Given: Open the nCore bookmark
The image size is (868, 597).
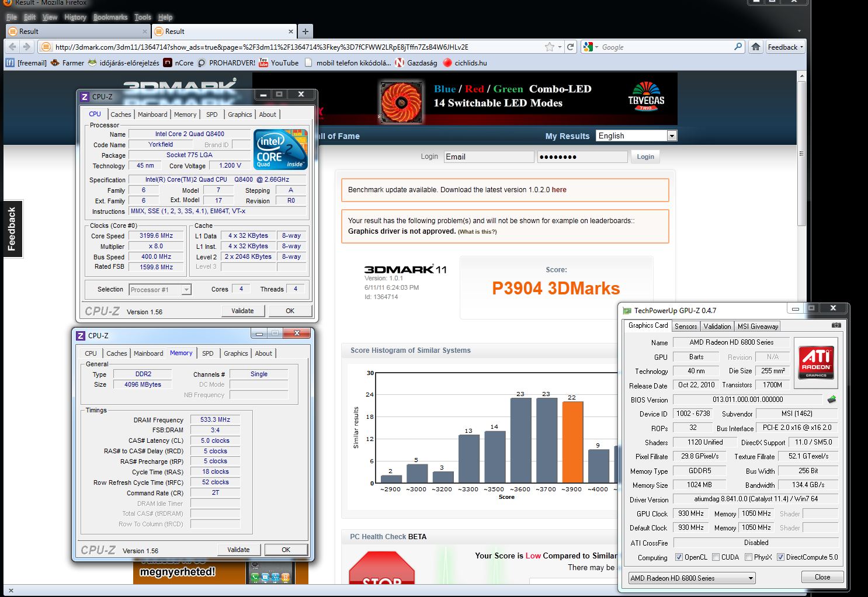Looking at the screenshot, I should pos(178,63).
